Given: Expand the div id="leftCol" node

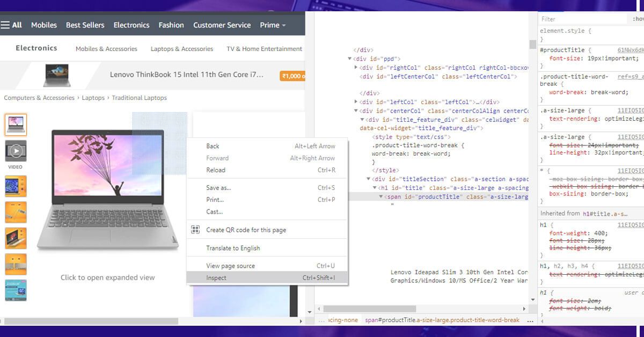Looking at the screenshot, I should click(x=356, y=102).
